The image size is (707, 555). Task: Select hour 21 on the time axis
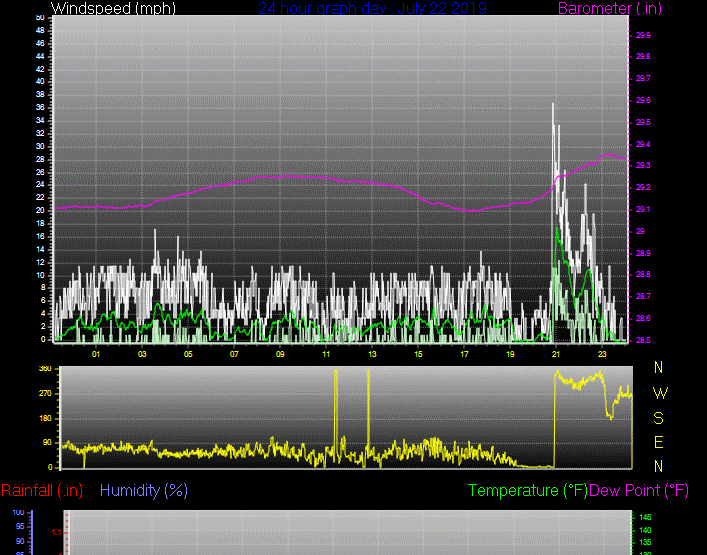[556, 354]
